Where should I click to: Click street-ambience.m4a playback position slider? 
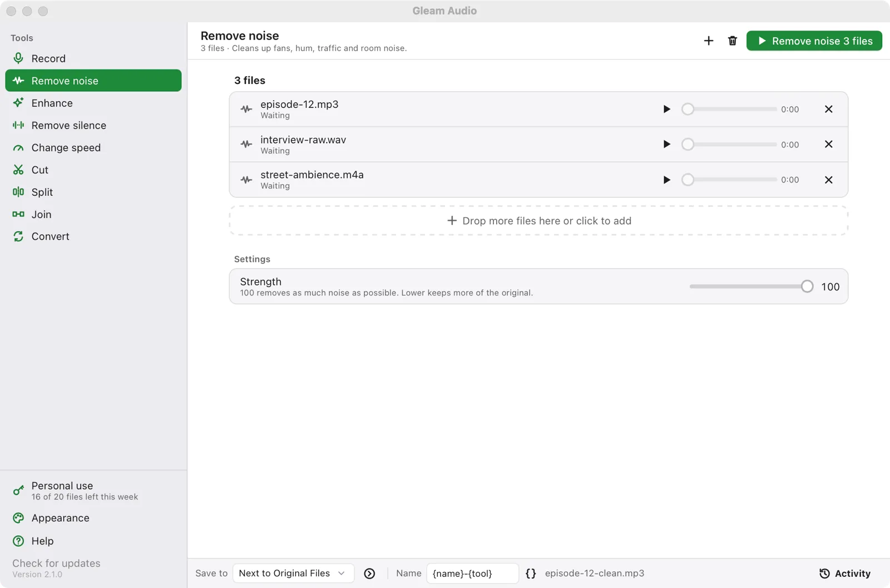point(729,180)
